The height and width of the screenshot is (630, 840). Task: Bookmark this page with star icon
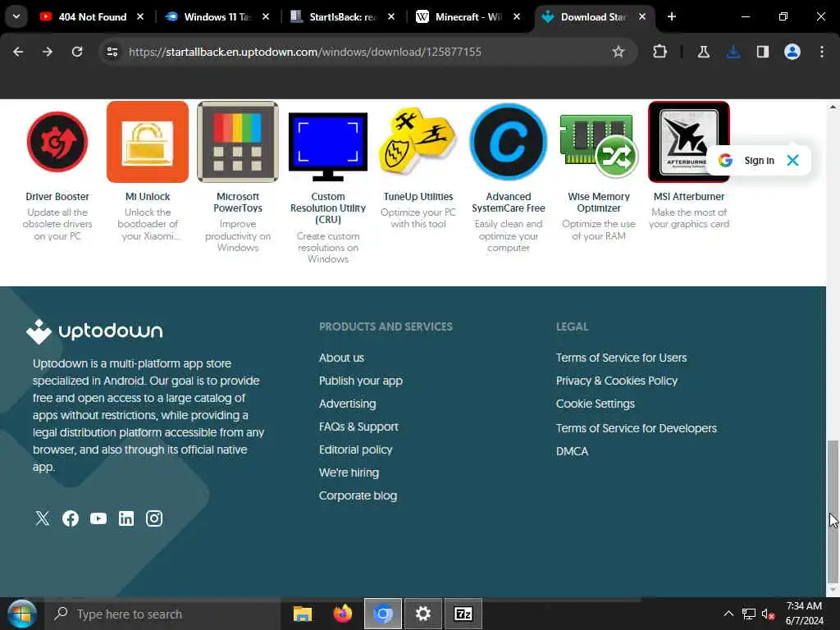tap(619, 52)
